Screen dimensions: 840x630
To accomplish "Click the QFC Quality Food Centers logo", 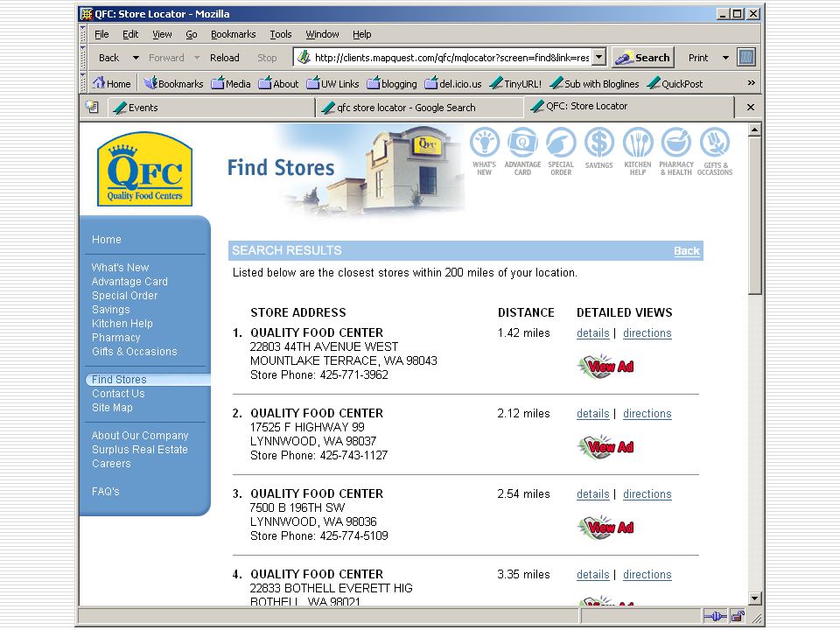I will 144,169.
